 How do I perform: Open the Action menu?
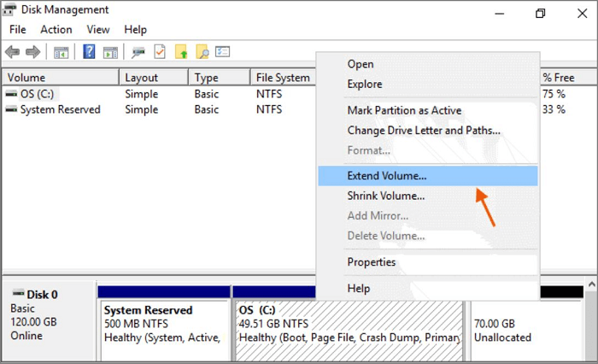point(56,29)
